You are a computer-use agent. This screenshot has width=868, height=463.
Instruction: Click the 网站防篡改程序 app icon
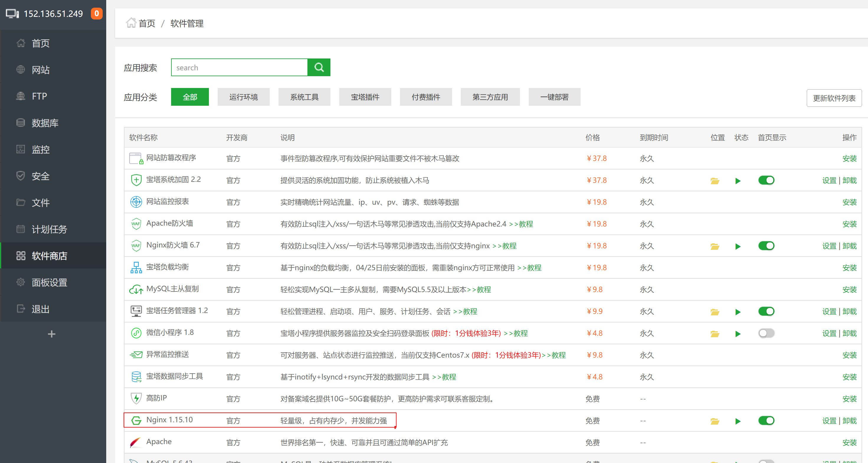pos(136,158)
